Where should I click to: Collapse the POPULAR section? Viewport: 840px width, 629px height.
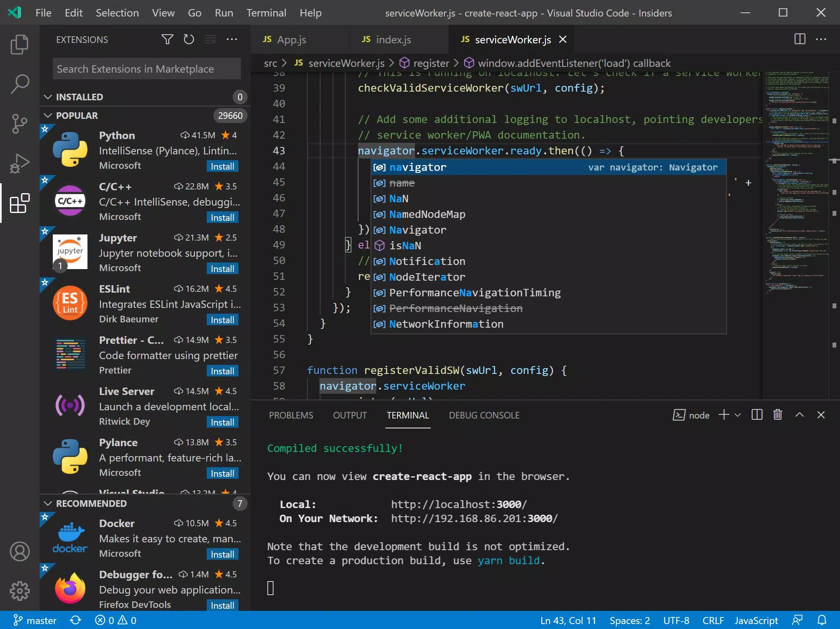pos(48,116)
